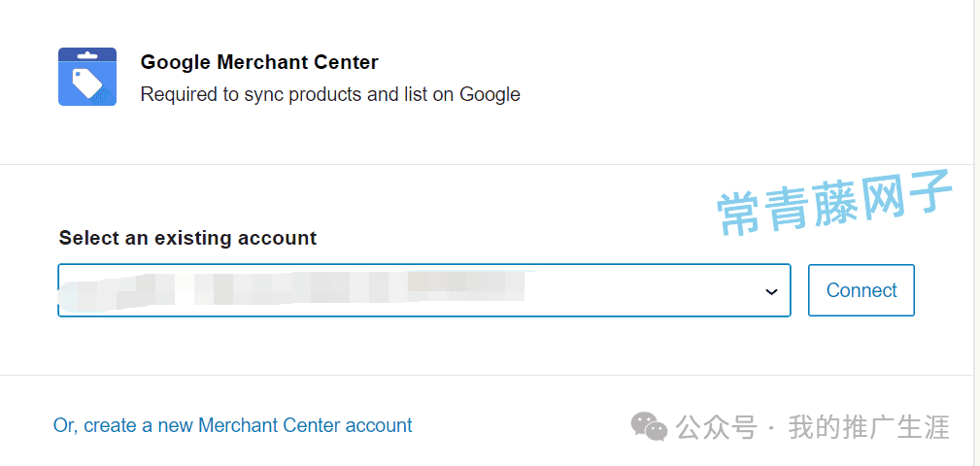Click the WeChat bubbles icon in the watermark

pos(649,426)
